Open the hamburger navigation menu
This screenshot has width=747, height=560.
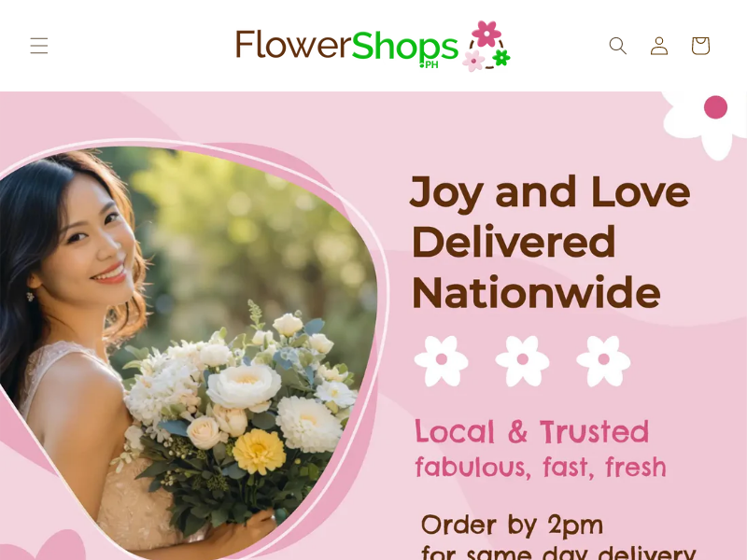(x=39, y=46)
